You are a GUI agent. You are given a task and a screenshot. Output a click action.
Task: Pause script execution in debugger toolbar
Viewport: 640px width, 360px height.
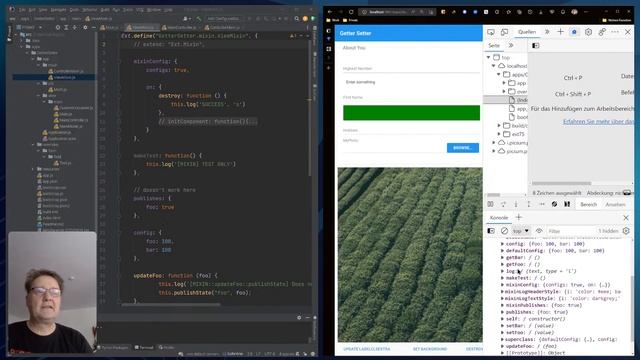pos(490,204)
